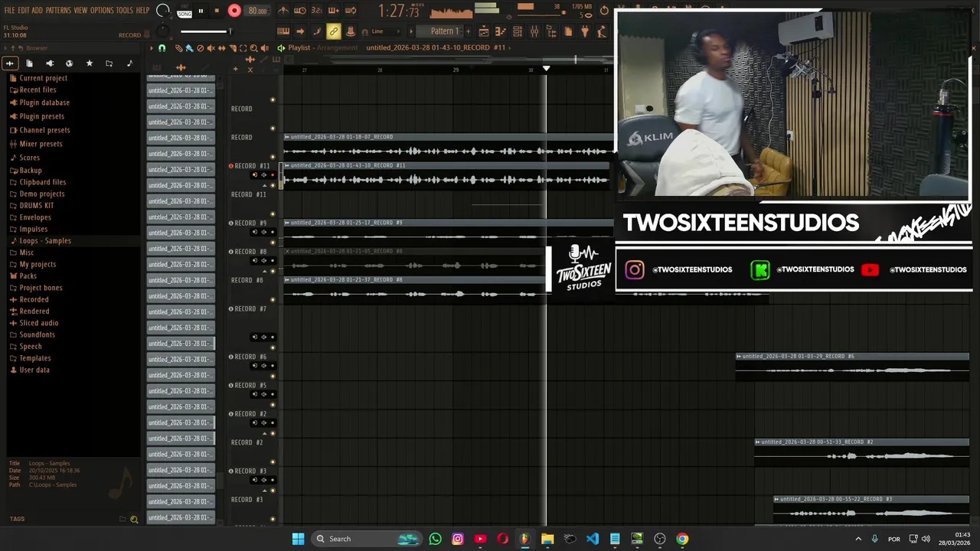The width and height of the screenshot is (980, 551).
Task: Expand the Mixer presets folder
Action: (41, 144)
